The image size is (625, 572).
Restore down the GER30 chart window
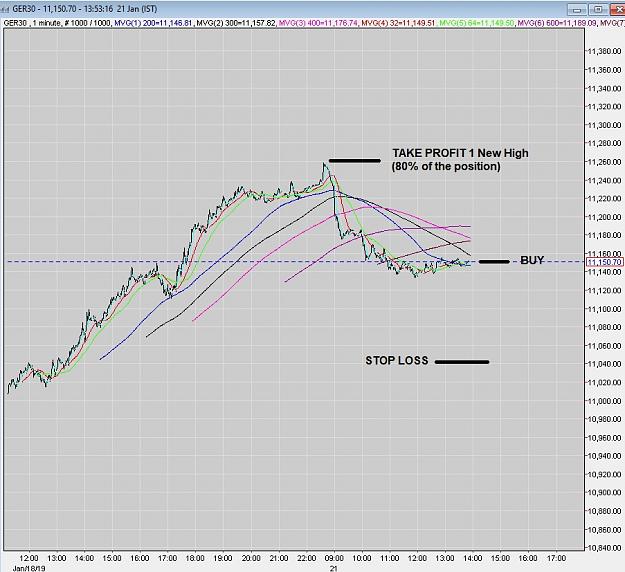coord(597,10)
